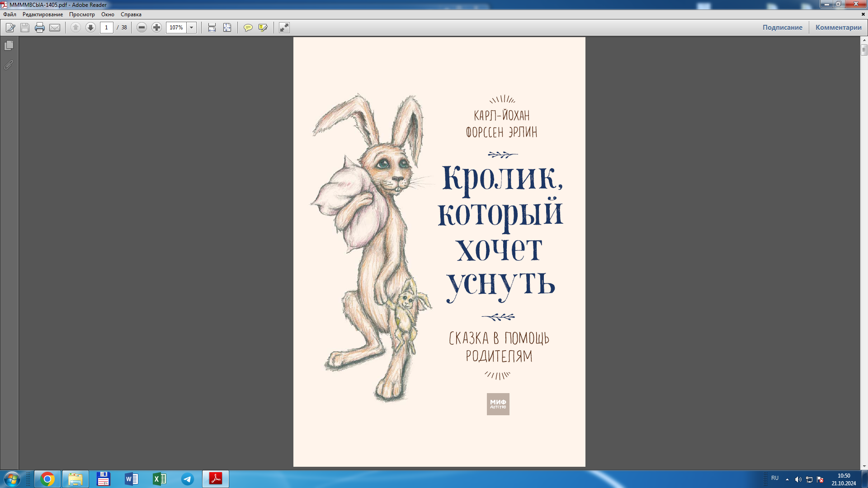
Task: Open a sticky note comment
Action: coord(248,28)
